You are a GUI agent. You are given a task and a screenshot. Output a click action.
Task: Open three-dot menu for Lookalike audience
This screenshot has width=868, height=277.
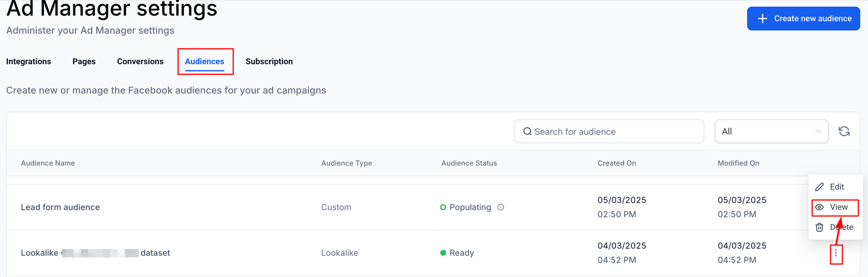pos(836,253)
